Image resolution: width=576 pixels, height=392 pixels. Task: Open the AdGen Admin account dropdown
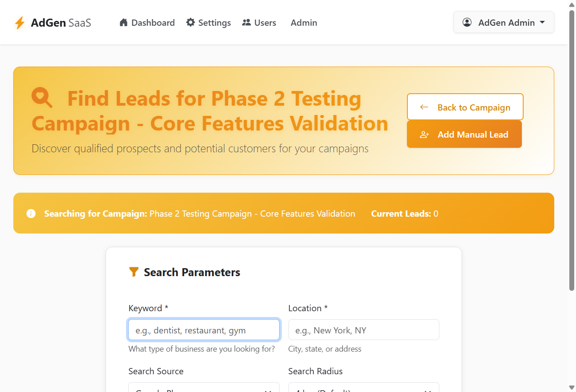(x=504, y=22)
